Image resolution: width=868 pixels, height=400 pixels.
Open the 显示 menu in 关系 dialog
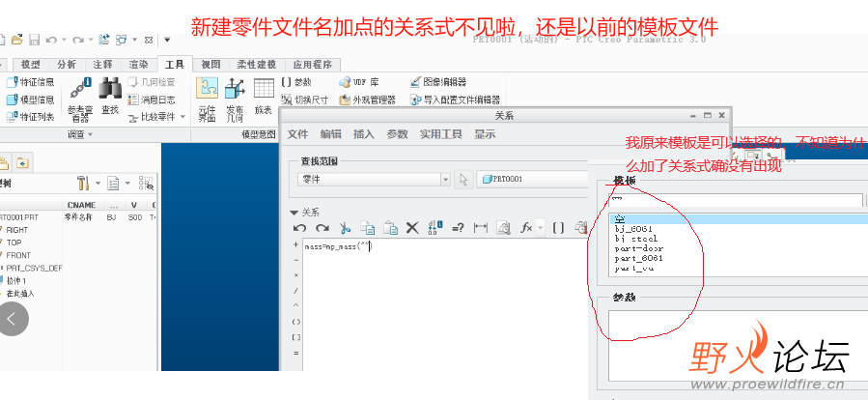[485, 134]
